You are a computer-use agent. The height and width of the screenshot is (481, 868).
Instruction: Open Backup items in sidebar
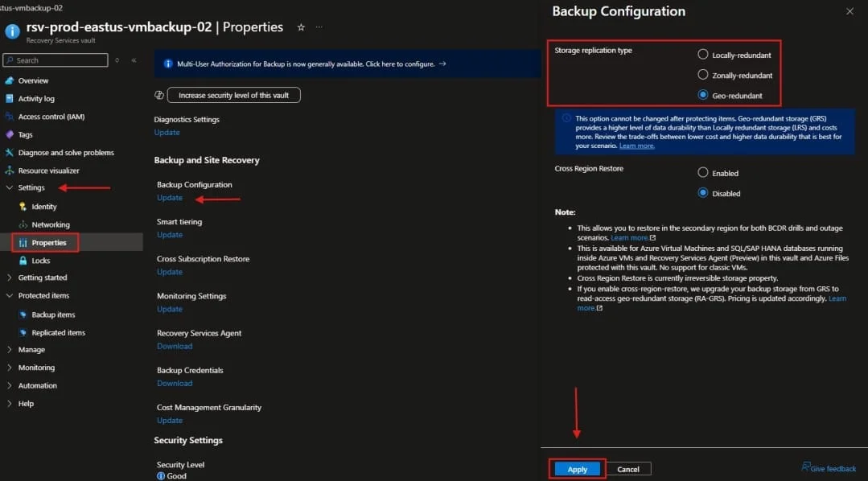[53, 315]
